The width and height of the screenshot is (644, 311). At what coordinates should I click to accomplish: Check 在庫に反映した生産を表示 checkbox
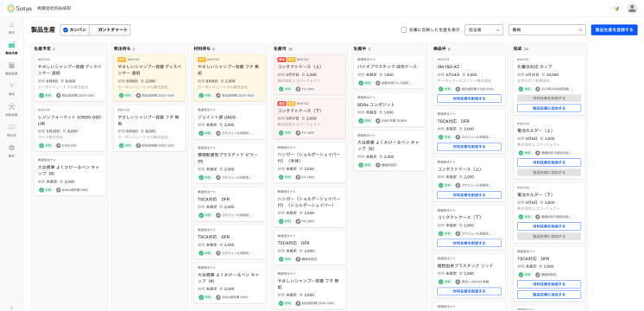coord(404,30)
